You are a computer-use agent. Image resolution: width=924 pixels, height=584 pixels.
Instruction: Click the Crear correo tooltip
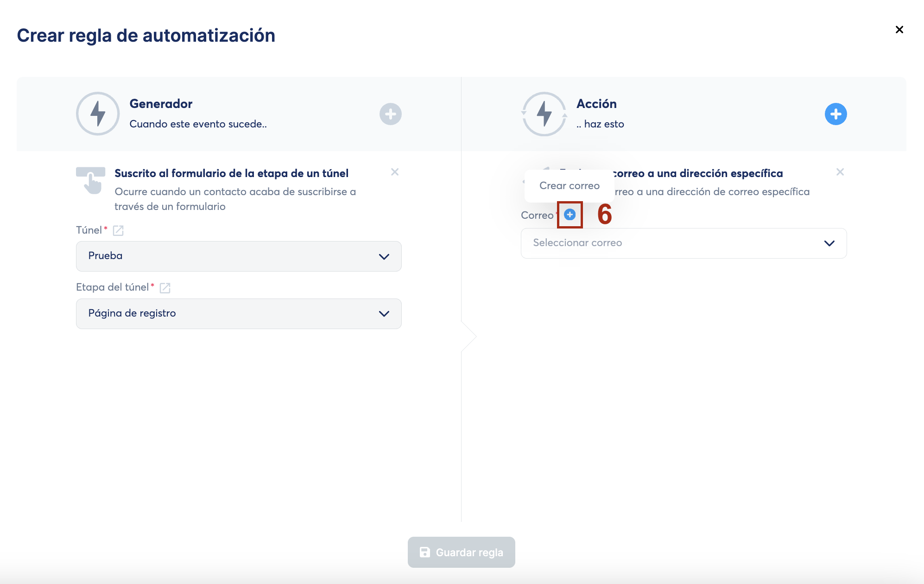tap(569, 186)
